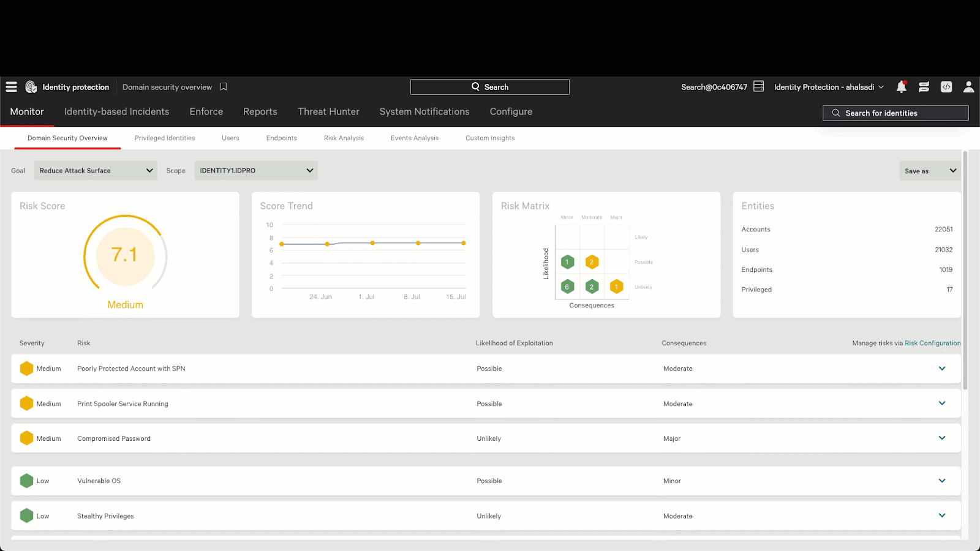The height and width of the screenshot is (551, 980).
Task: Click the Low hexagon for Stealthy Privileges
Action: 26,515
